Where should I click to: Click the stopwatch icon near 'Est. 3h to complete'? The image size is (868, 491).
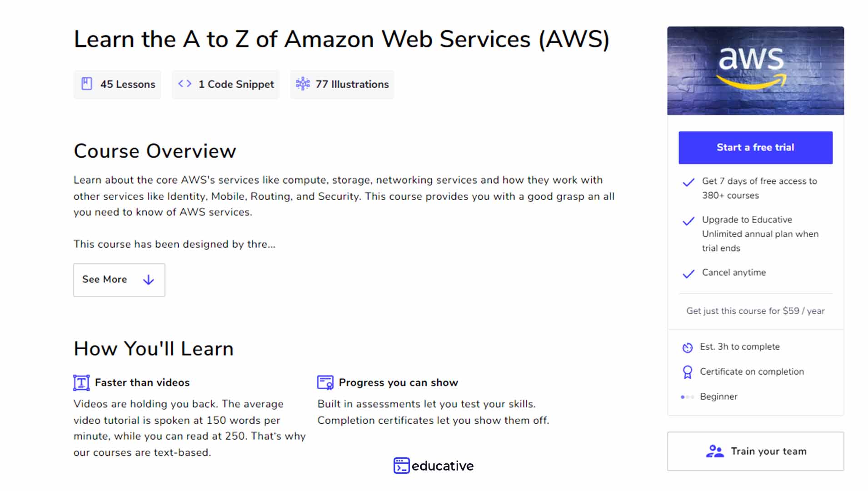click(x=687, y=347)
